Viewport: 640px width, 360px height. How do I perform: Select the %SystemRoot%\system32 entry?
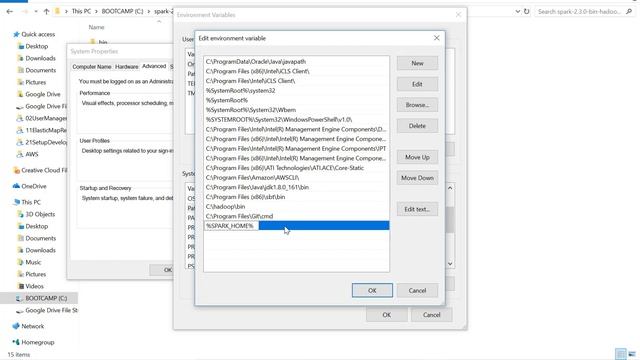coord(296,91)
